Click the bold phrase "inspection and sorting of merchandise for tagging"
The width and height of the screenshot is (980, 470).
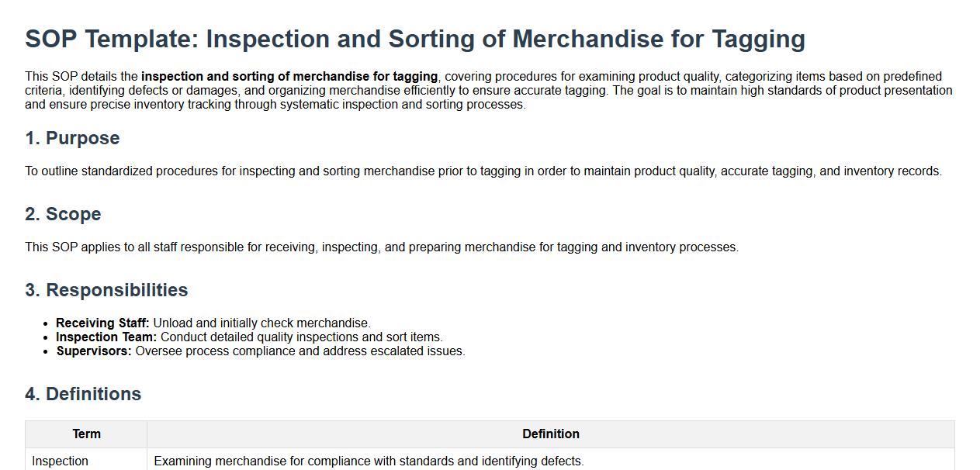pyautogui.click(x=289, y=77)
